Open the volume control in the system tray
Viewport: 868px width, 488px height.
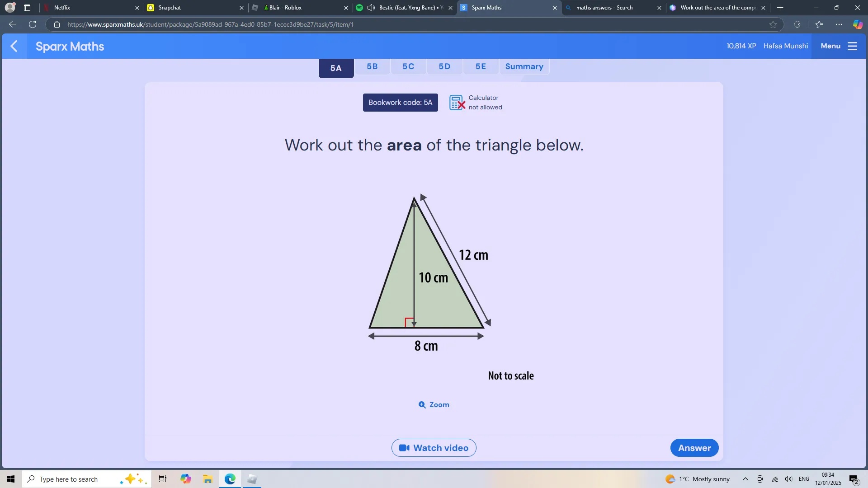click(x=789, y=479)
